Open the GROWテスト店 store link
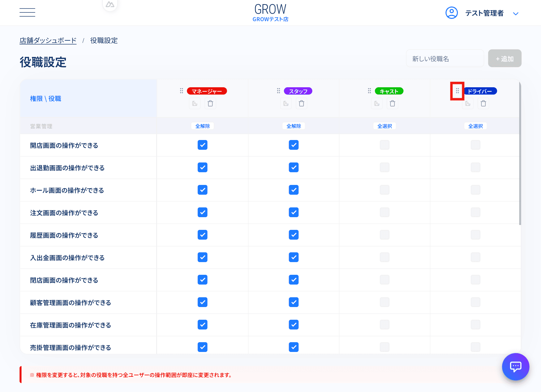Image resolution: width=541 pixels, height=392 pixels. click(x=270, y=19)
